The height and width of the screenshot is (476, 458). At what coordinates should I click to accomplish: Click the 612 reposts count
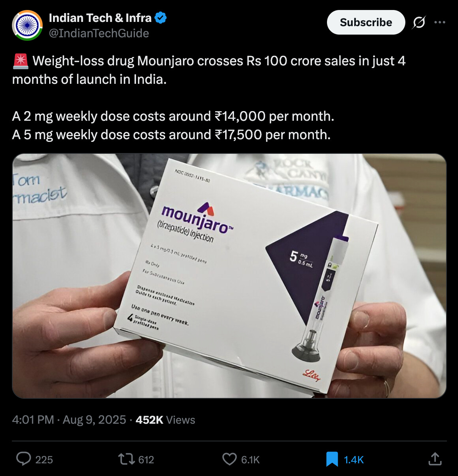click(146, 460)
